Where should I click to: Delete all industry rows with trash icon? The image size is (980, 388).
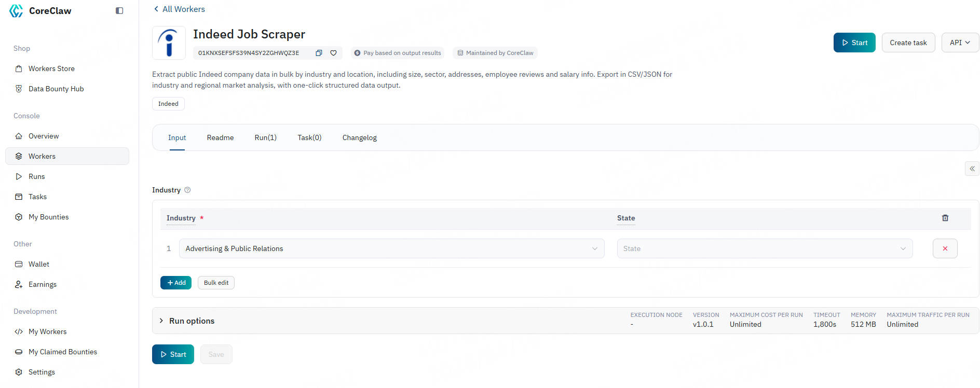(945, 218)
